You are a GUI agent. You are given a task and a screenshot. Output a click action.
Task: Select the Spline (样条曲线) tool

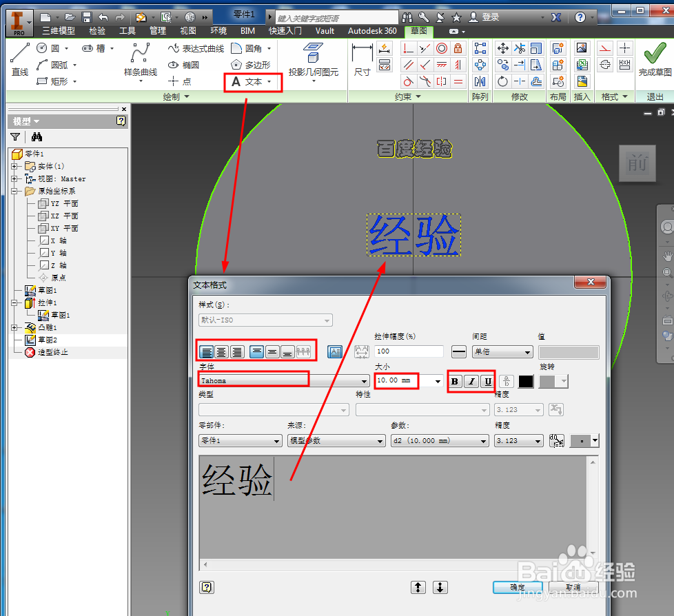pyautogui.click(x=140, y=60)
